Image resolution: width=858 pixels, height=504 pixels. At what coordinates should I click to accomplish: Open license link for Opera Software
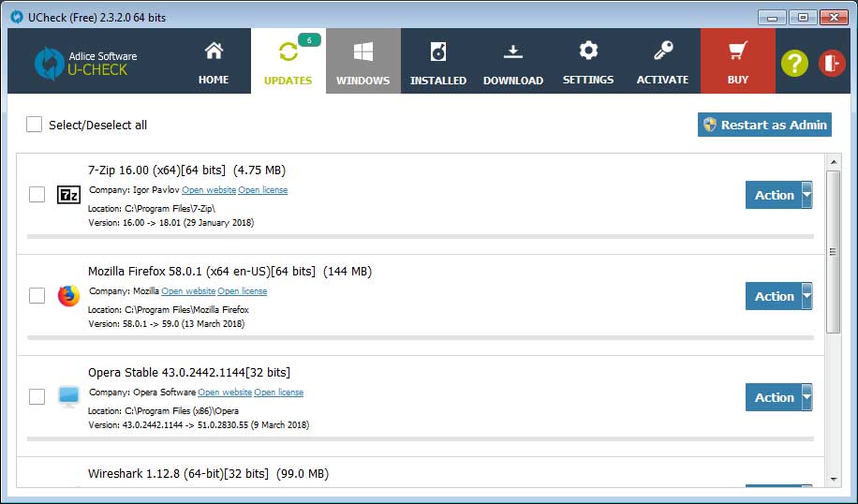point(278,393)
